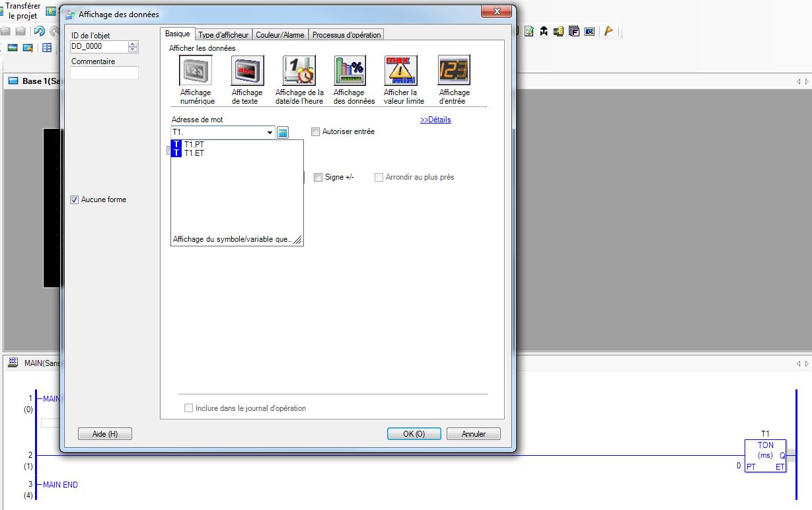Expand the Adresse de mot dropdown arrow
Screen dimensions: 812x510
click(270, 133)
